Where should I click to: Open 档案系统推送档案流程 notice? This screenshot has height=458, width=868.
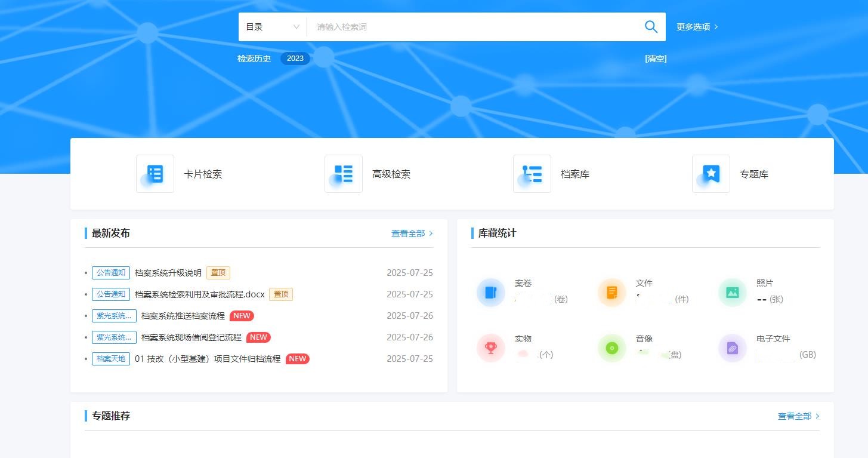click(x=183, y=315)
